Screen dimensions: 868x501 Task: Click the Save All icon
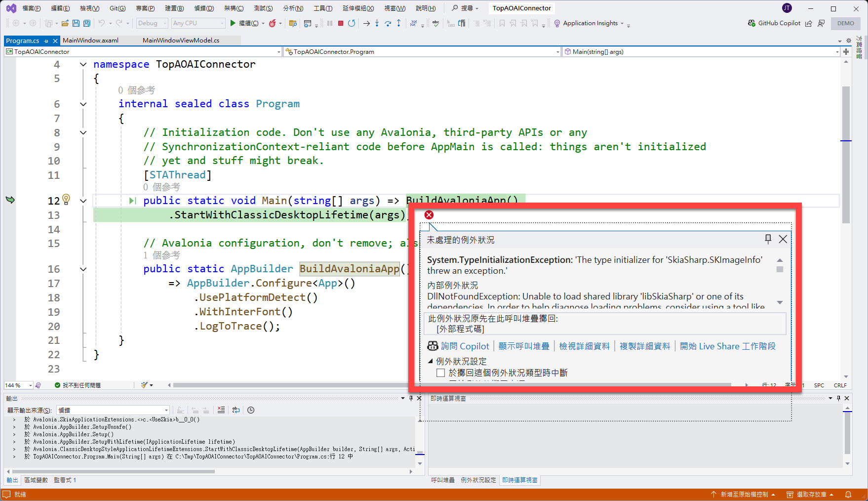click(x=86, y=23)
